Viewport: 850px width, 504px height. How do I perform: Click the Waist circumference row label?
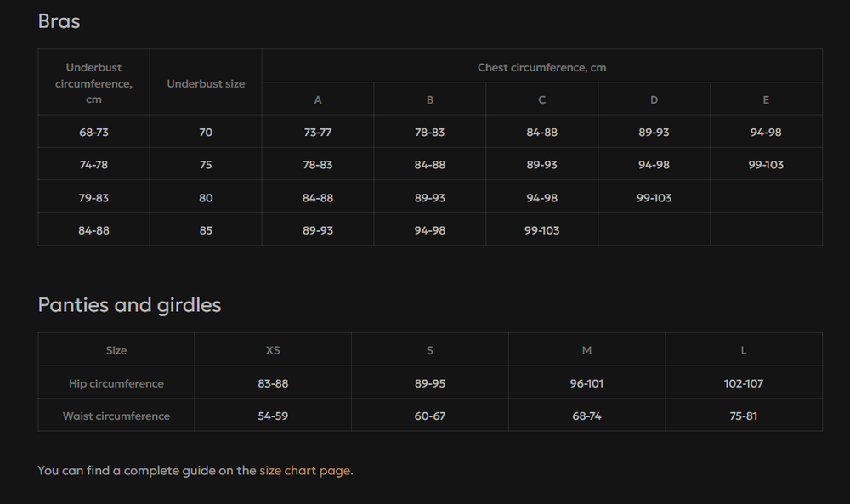pos(116,416)
